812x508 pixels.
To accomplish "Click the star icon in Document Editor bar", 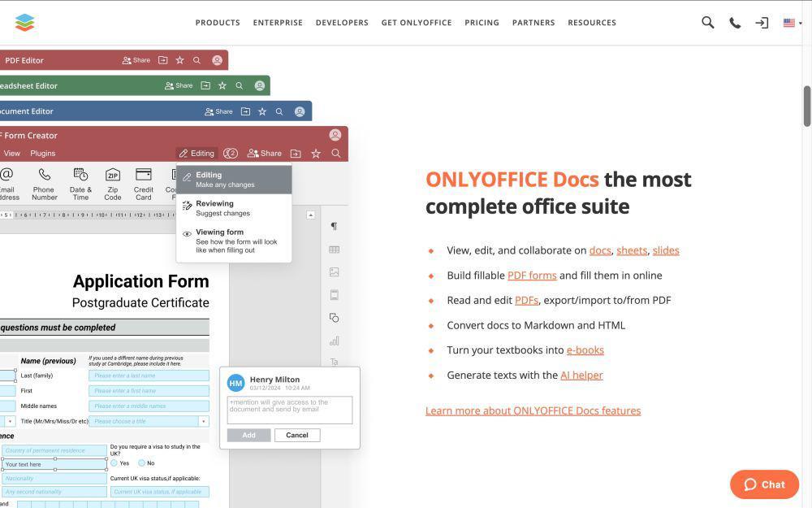I will [x=262, y=111].
